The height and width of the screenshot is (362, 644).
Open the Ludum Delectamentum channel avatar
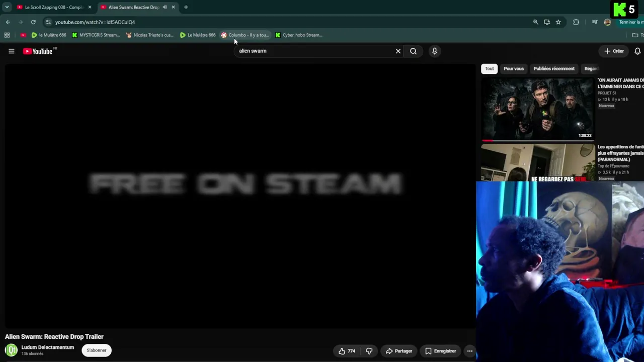pyautogui.click(x=11, y=350)
